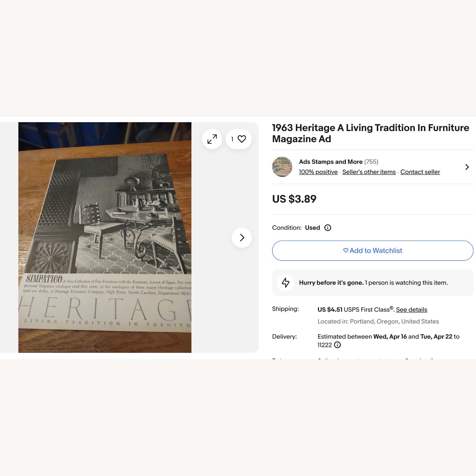The height and width of the screenshot is (476, 476).
Task: Click the Used condition label
Action: pos(312,228)
